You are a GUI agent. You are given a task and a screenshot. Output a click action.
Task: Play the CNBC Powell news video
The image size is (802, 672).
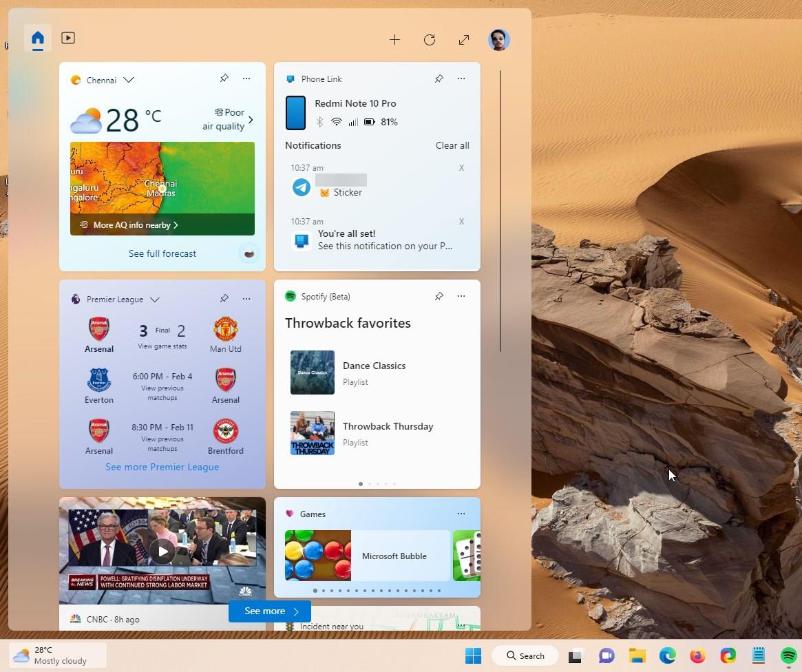162,552
